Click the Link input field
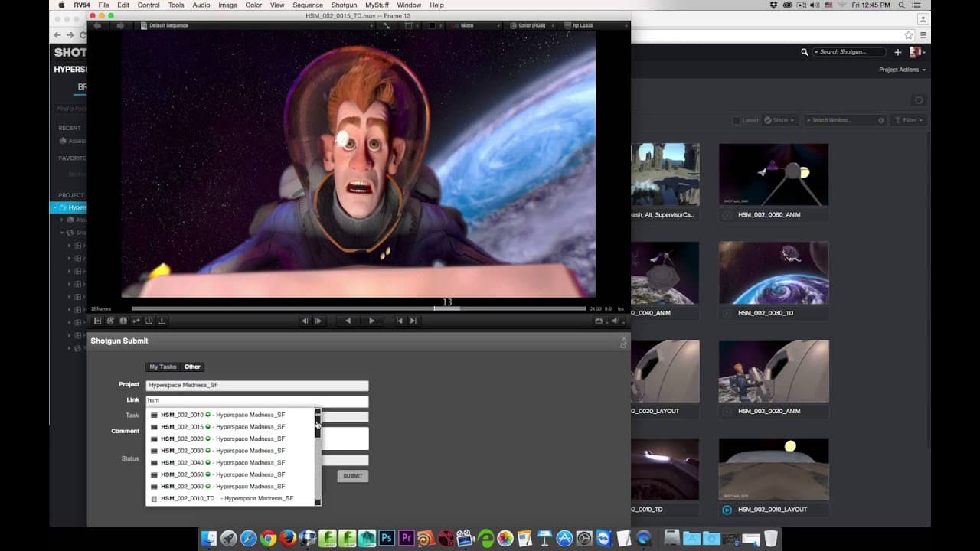This screenshot has height=551, width=980. [x=257, y=401]
